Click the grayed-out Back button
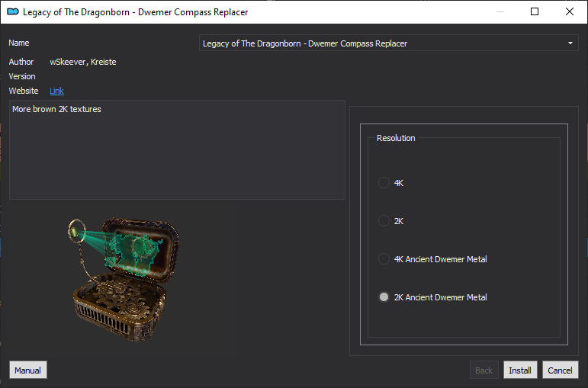This screenshot has width=588, height=388. [x=484, y=370]
